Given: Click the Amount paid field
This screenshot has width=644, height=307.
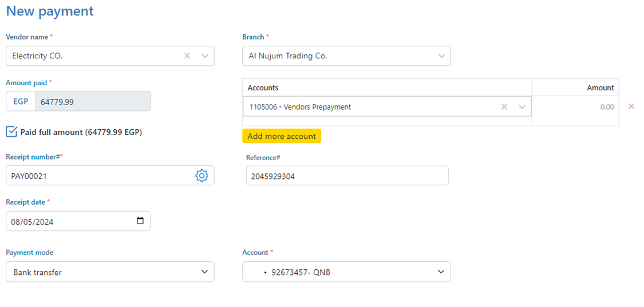Looking at the screenshot, I should tap(93, 102).
